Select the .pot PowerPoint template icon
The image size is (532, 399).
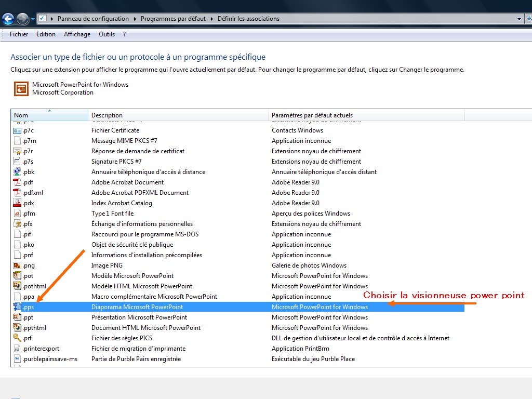coord(17,276)
